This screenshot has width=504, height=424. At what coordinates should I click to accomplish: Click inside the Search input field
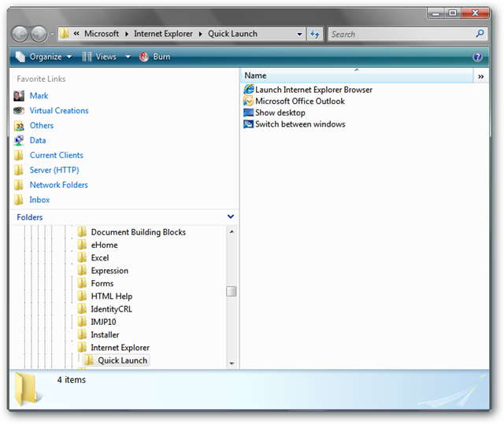pos(400,35)
